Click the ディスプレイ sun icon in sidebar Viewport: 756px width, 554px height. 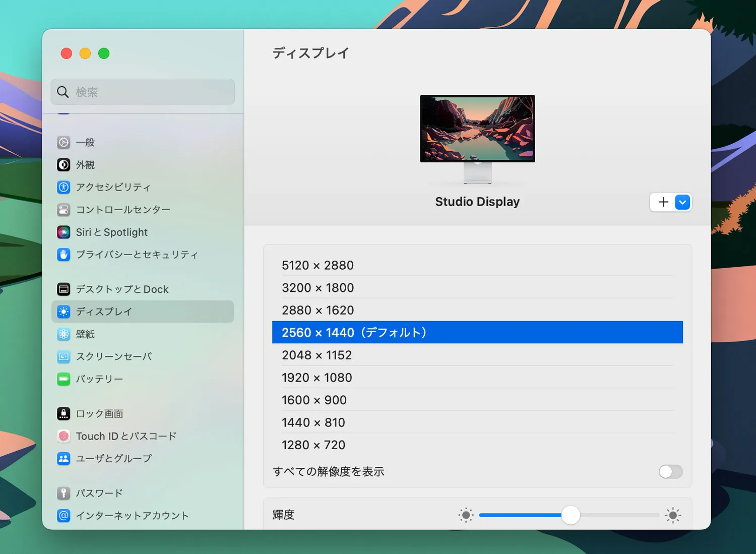point(64,312)
